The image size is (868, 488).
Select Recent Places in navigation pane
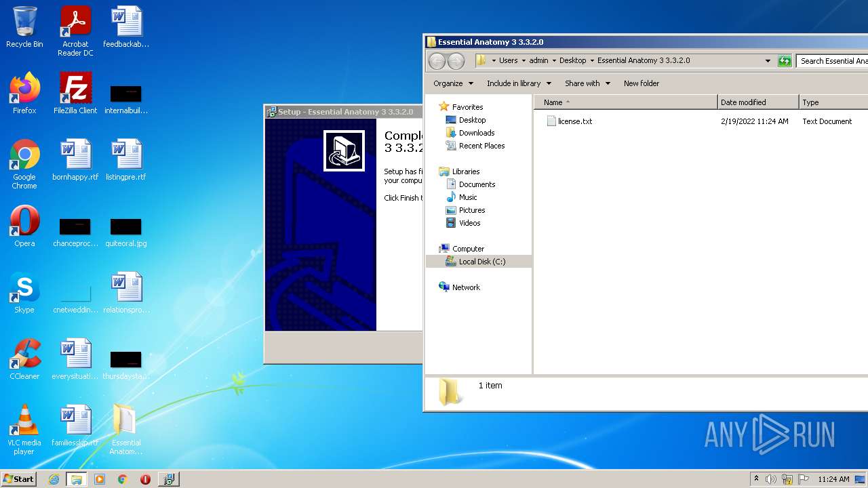click(x=481, y=146)
